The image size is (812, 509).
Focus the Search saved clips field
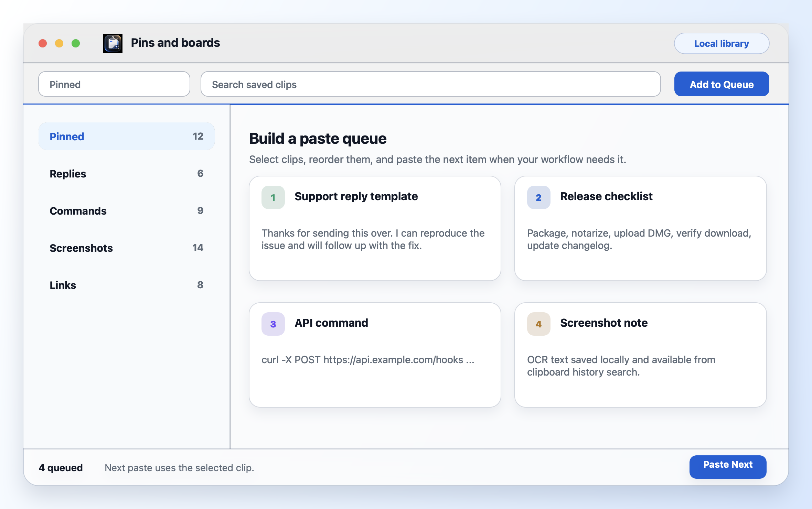(430, 84)
